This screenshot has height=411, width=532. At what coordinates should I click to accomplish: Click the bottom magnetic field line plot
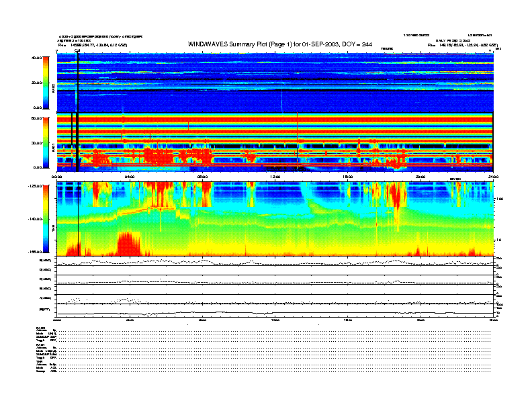tap(275, 310)
